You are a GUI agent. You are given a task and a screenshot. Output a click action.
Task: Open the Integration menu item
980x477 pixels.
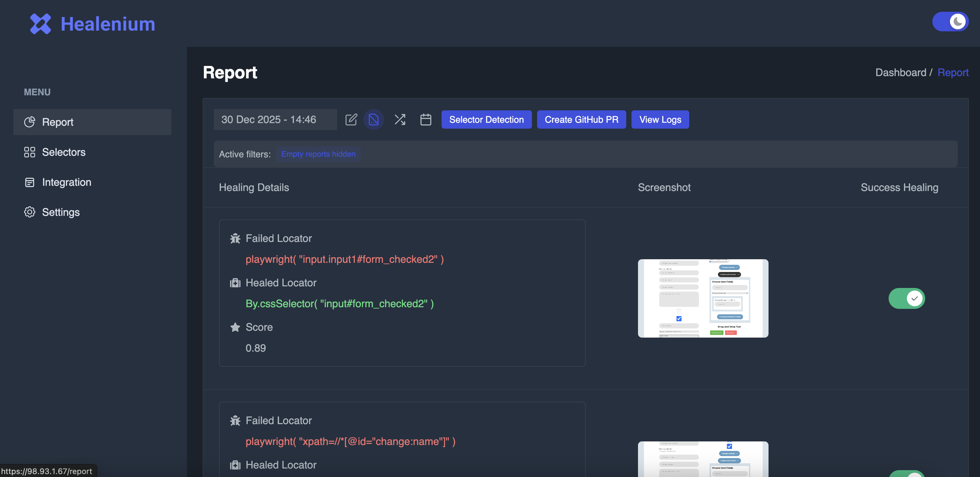click(x=67, y=183)
